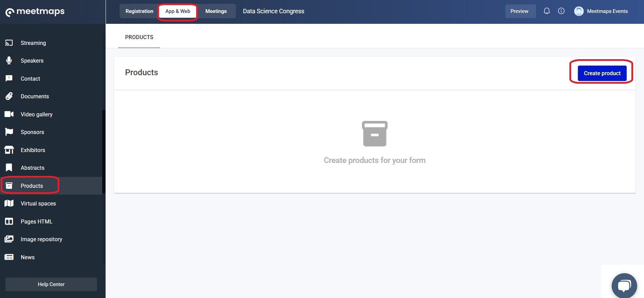Viewport: 644px width, 298px height.
Task: Click the info circle icon
Action: coord(561,11)
